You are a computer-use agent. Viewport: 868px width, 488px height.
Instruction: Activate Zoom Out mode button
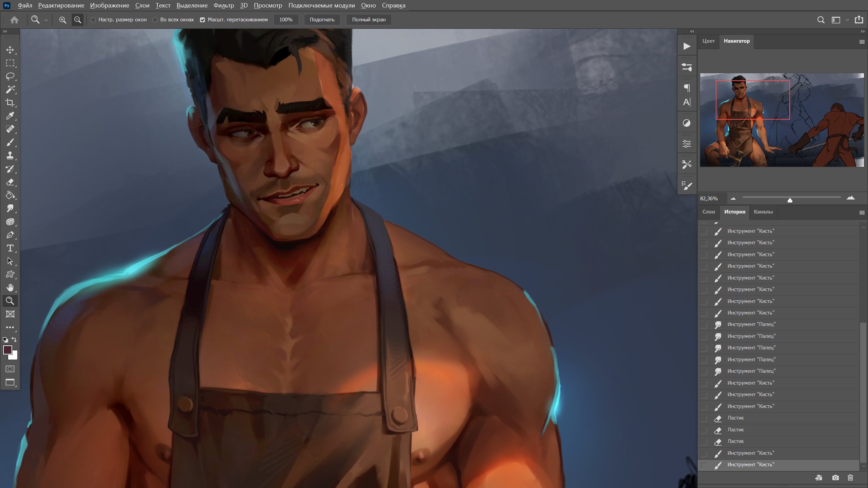click(x=78, y=20)
